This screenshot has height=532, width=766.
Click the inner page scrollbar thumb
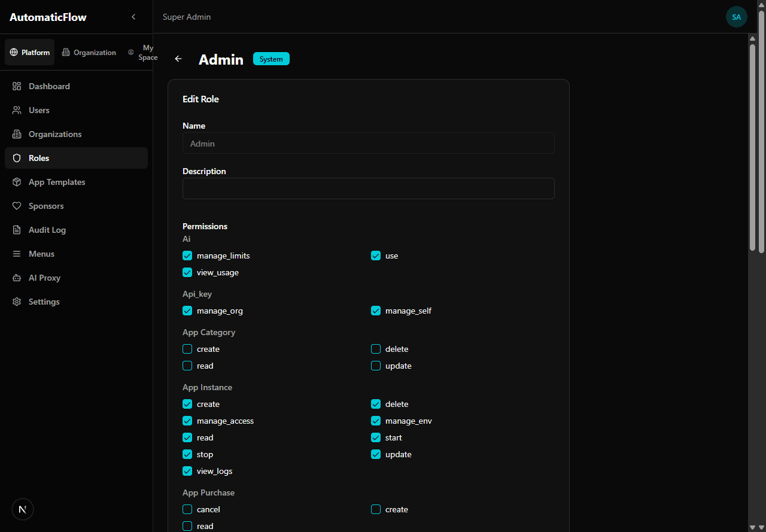tap(753, 147)
